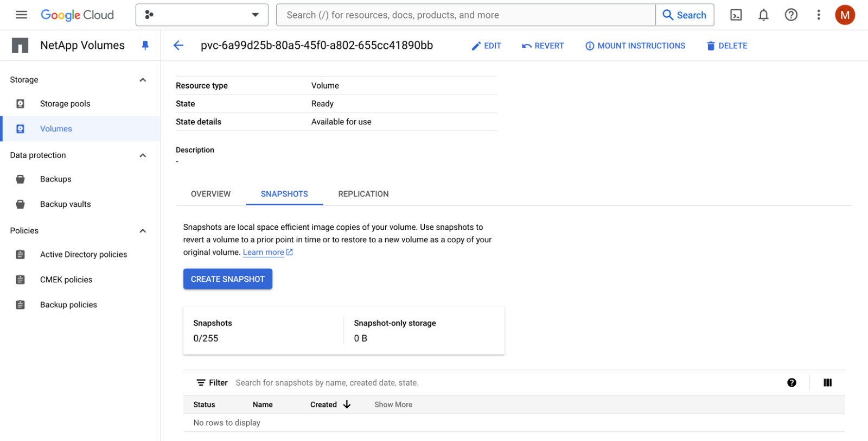Open the project selector dropdown

tap(202, 15)
